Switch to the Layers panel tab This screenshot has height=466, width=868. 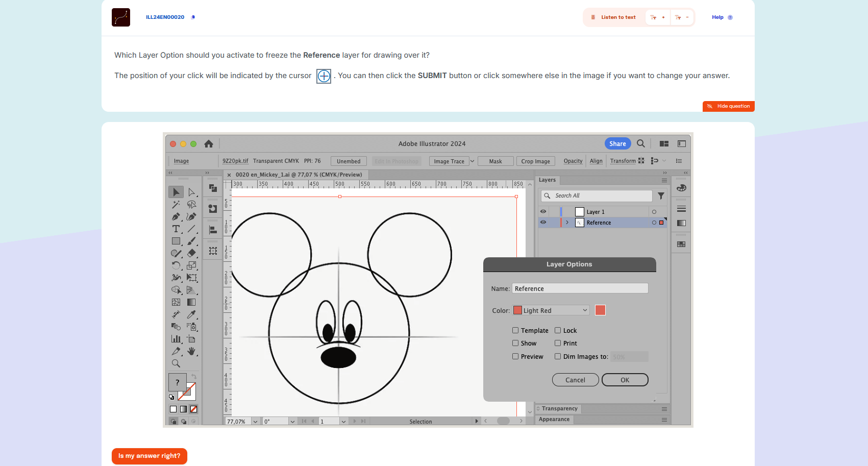pos(548,180)
